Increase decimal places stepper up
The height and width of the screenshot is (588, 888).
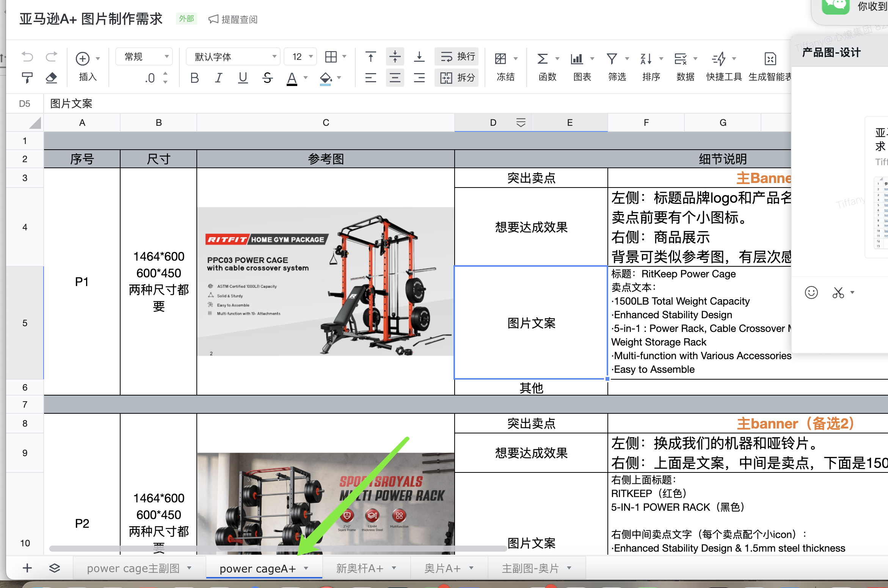point(165,73)
